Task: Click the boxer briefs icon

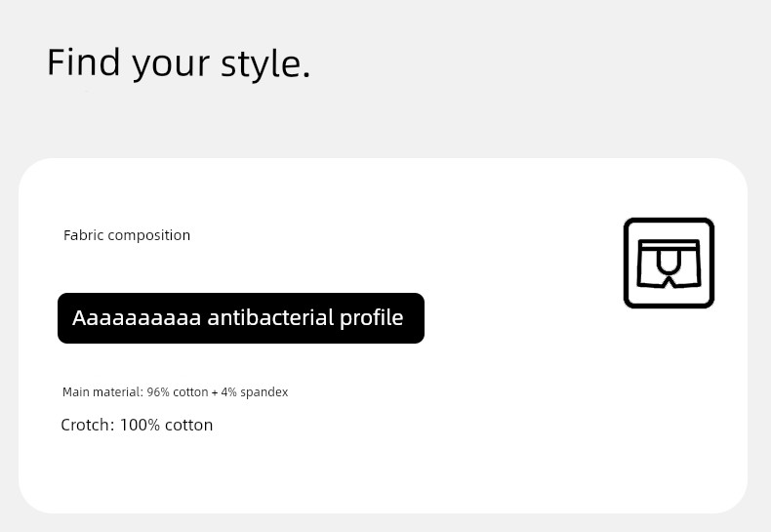Action: 669,263
